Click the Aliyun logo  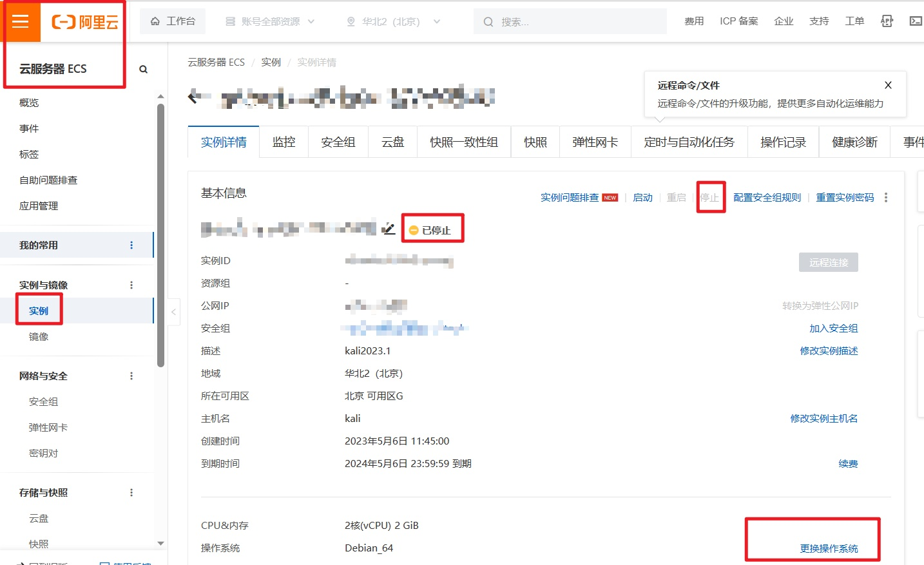coord(85,22)
